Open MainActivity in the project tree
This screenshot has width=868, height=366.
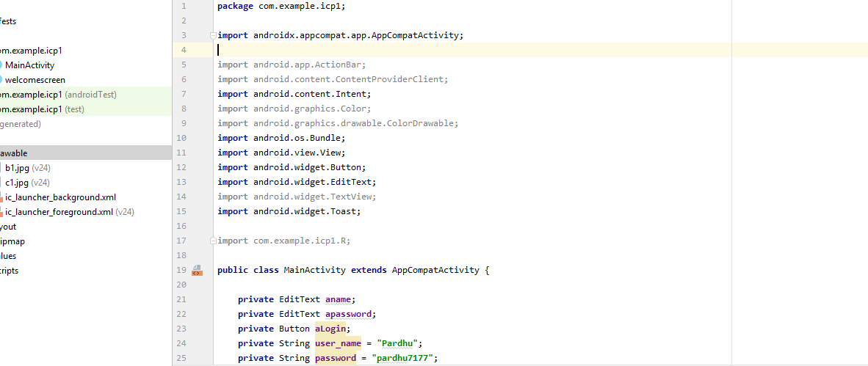coord(30,65)
